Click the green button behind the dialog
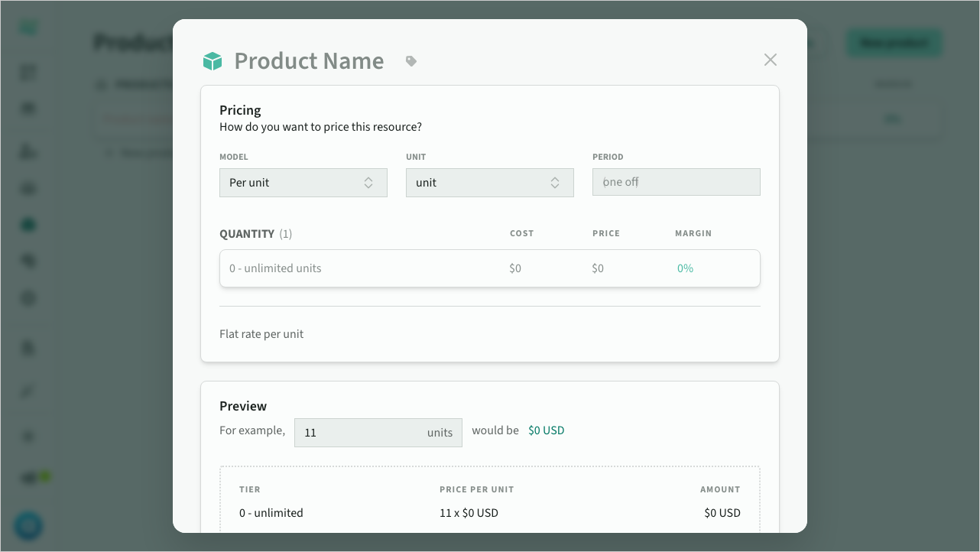This screenshot has height=552, width=980. point(893,43)
